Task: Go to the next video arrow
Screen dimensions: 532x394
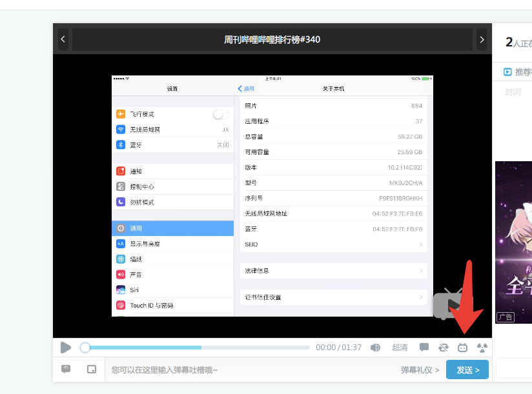Action: [482, 39]
